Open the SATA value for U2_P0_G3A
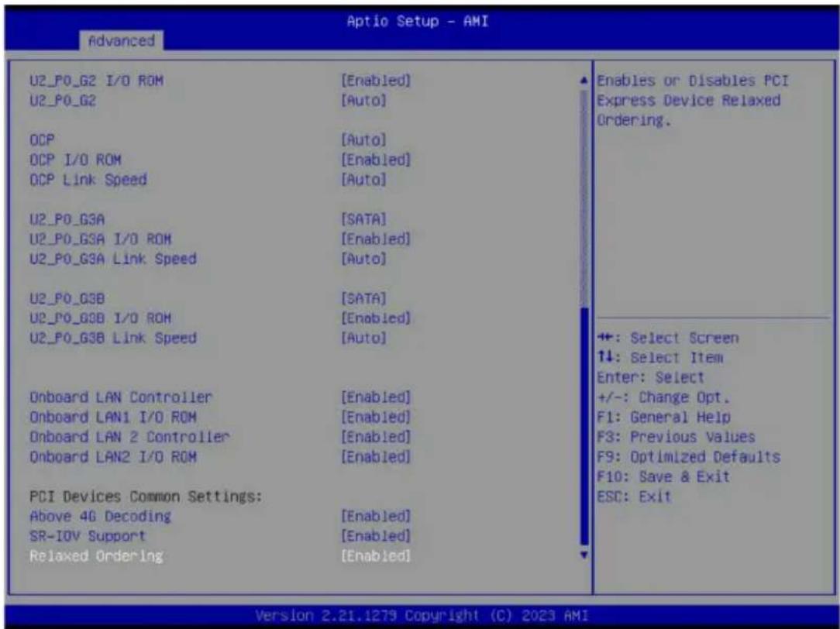Screen dimensions: 840x629 363,219
